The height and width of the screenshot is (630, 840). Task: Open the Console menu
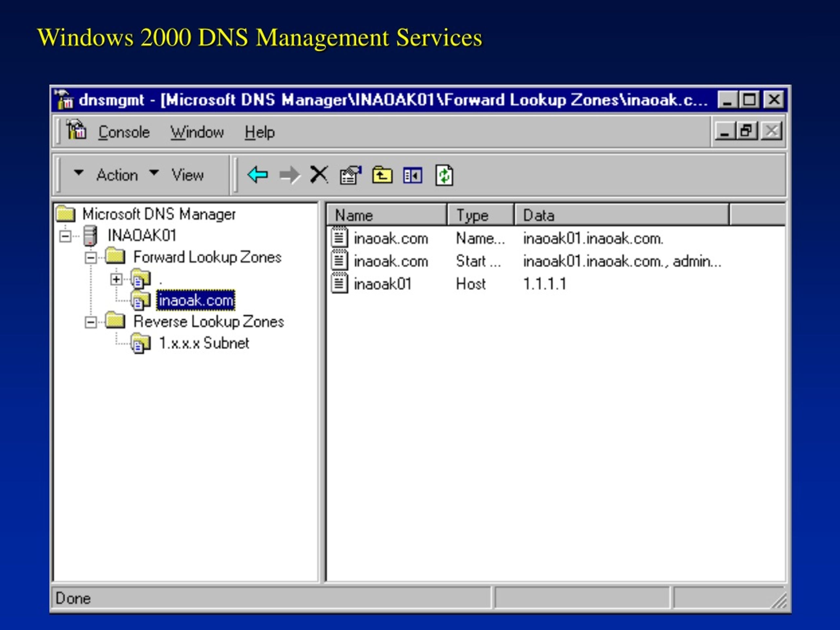124,132
